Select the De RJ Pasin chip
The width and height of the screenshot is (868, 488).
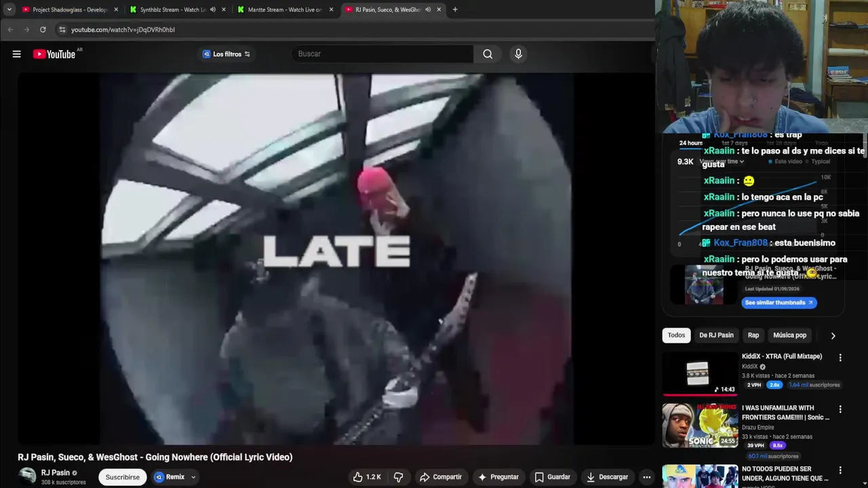[x=716, y=335]
